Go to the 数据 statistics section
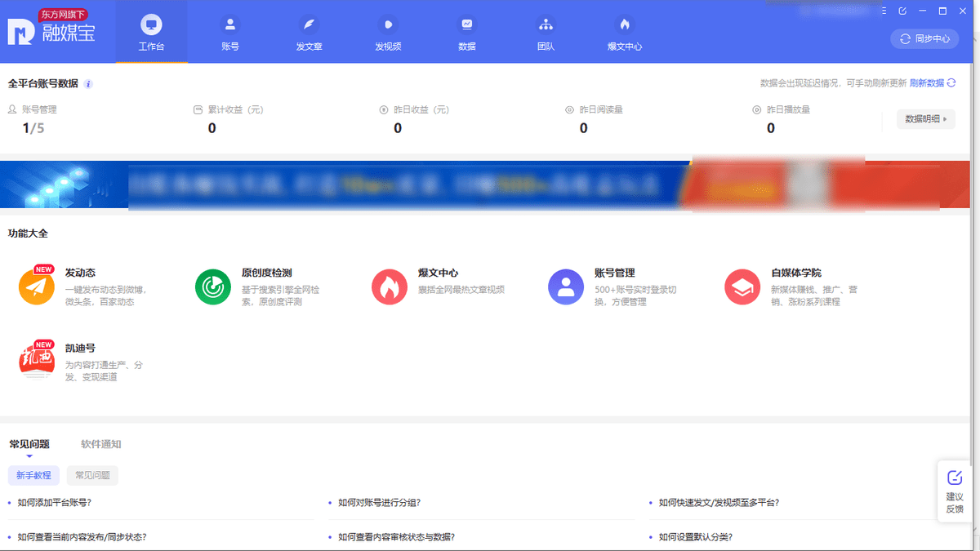The height and width of the screenshot is (551, 980). point(466,33)
